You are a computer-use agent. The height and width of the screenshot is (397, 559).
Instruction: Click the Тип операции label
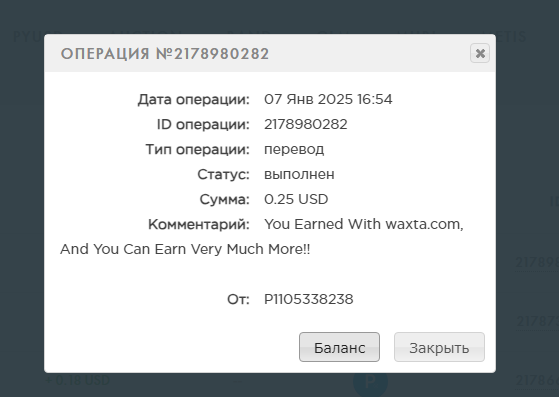tap(198, 149)
